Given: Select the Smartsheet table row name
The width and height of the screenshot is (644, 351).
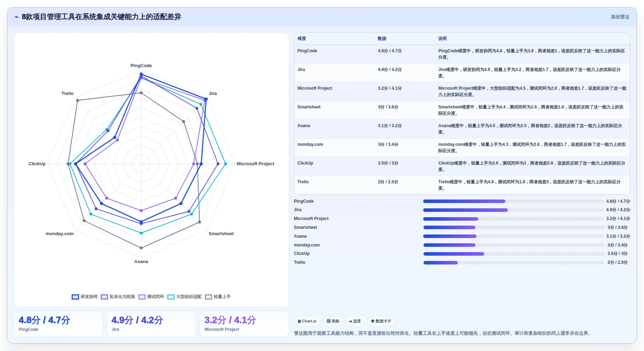Looking at the screenshot, I should pos(309,107).
